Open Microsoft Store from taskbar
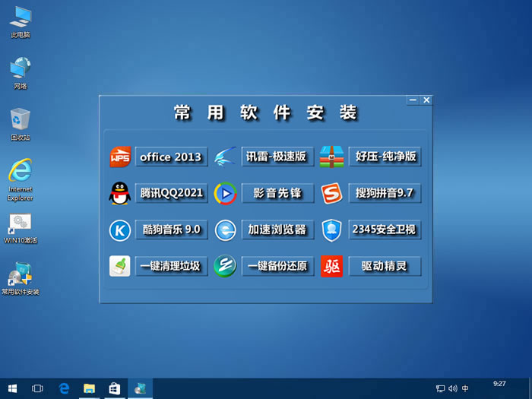Viewport: 532px width, 399px height. (114, 389)
